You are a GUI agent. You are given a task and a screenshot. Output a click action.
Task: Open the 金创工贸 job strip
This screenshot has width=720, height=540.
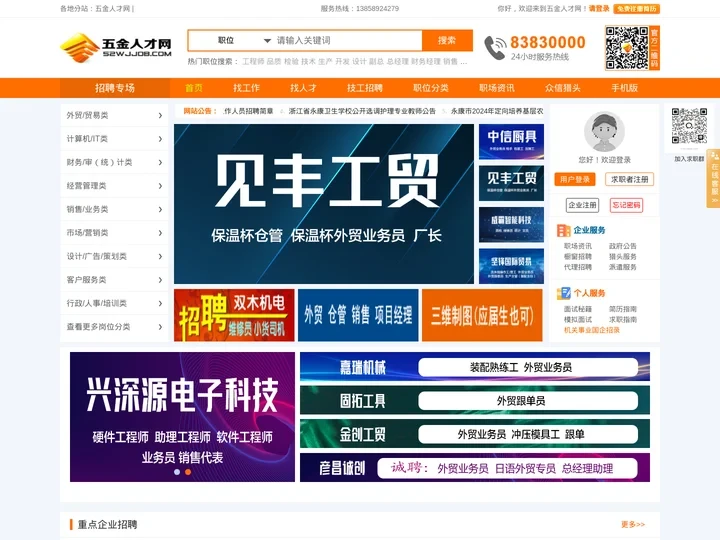click(x=475, y=434)
